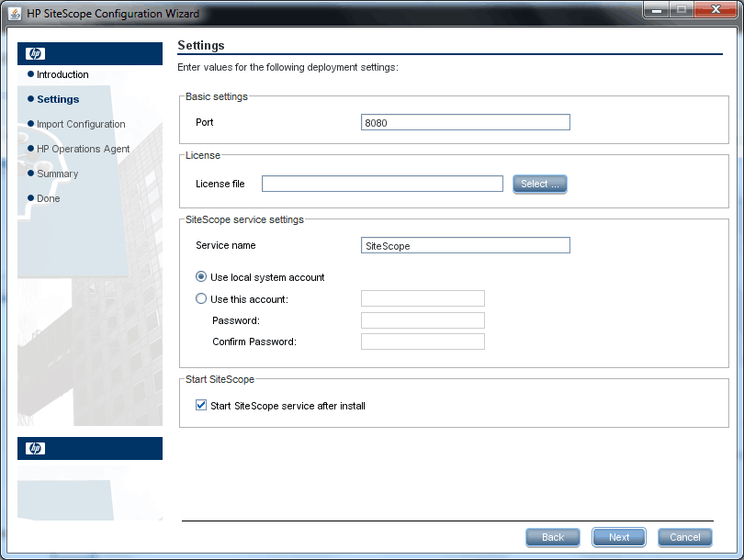This screenshot has height=560, width=744.
Task: Select the Introduction step in sidebar
Action: (62, 74)
